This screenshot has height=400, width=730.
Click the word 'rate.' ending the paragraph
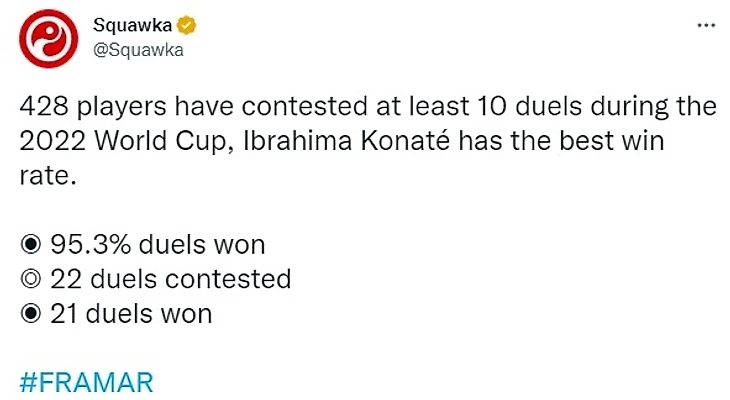[44, 174]
